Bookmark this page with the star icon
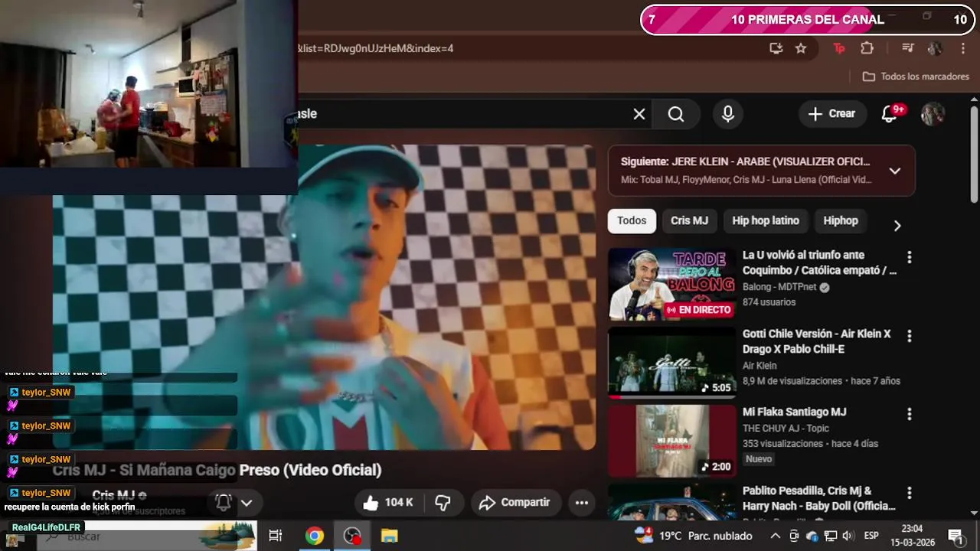980x551 pixels. pos(801,48)
